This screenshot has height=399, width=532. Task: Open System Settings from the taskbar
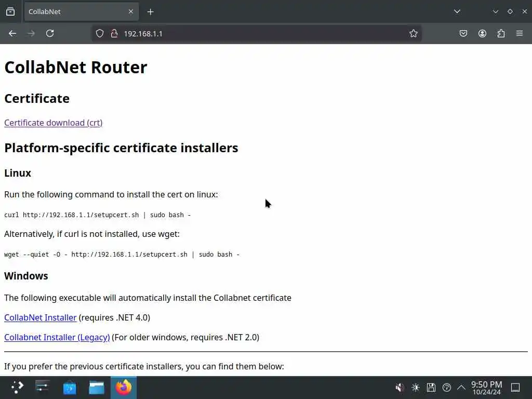[x=43, y=387]
